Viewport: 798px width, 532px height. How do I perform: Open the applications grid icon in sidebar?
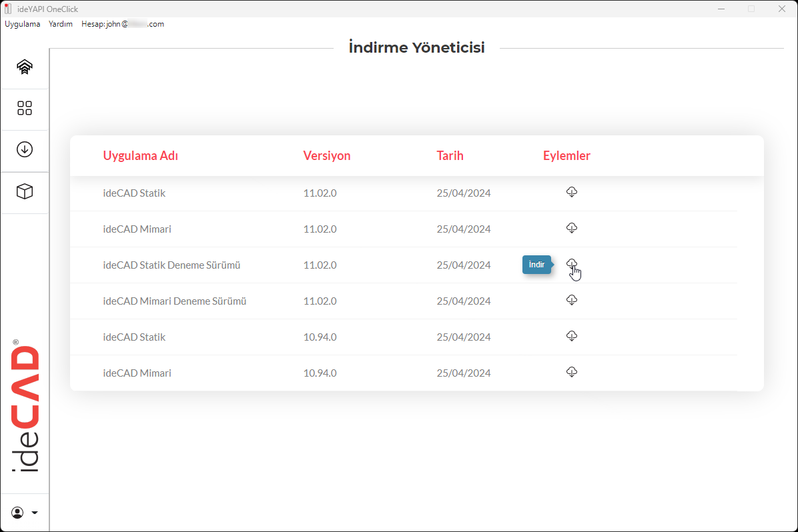point(25,108)
